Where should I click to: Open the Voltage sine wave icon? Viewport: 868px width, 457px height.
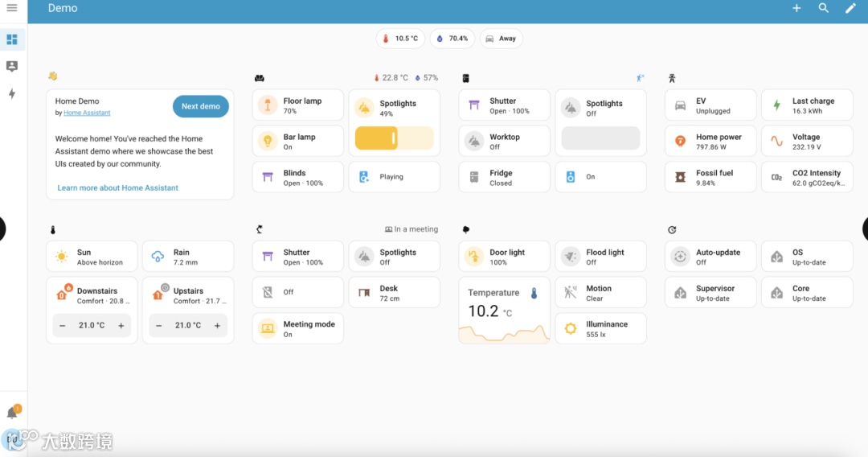(x=776, y=142)
